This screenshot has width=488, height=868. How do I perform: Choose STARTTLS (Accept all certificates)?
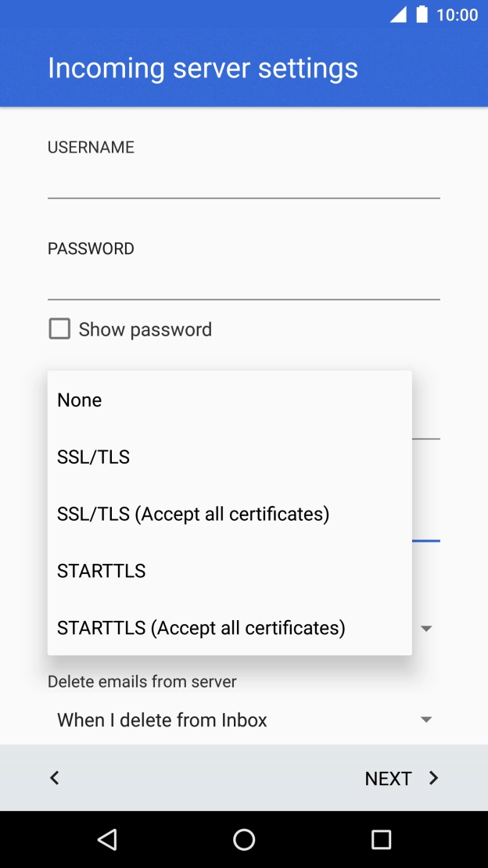(x=201, y=628)
